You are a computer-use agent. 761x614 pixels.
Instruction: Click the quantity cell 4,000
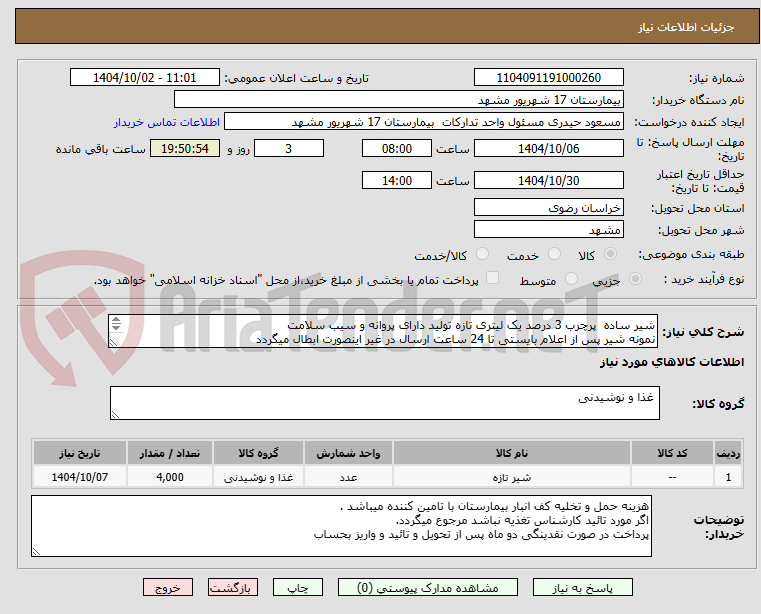coord(170,477)
